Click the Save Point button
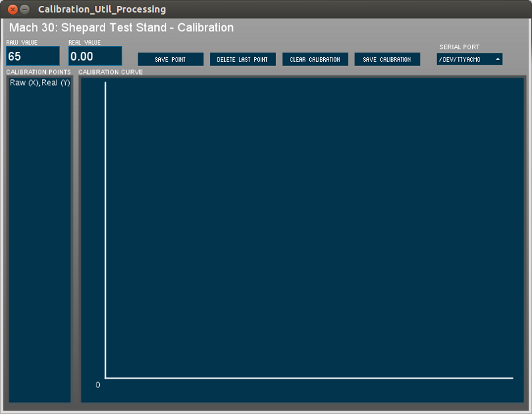The image size is (532, 414). (x=170, y=59)
